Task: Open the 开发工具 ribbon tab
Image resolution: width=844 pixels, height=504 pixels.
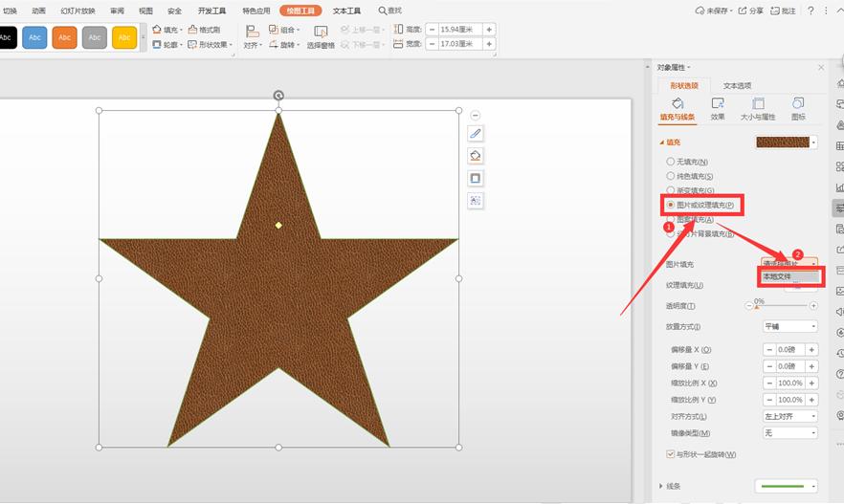Action: tap(211, 11)
